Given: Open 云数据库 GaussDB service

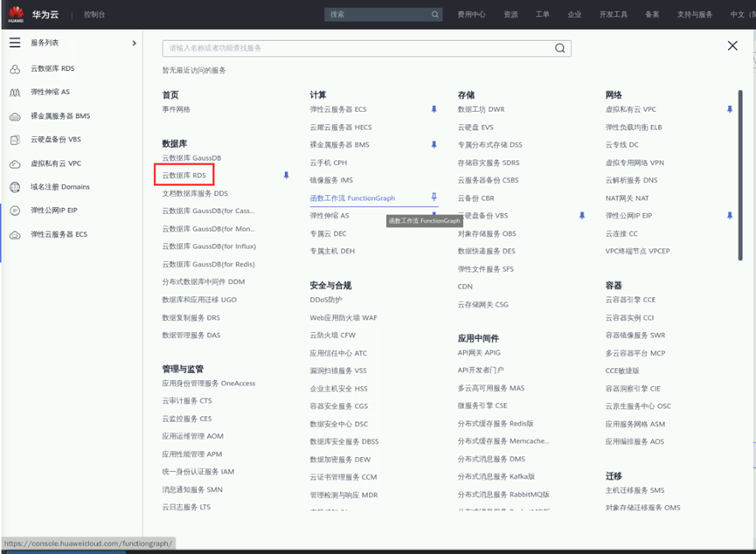Looking at the screenshot, I should pos(191,157).
